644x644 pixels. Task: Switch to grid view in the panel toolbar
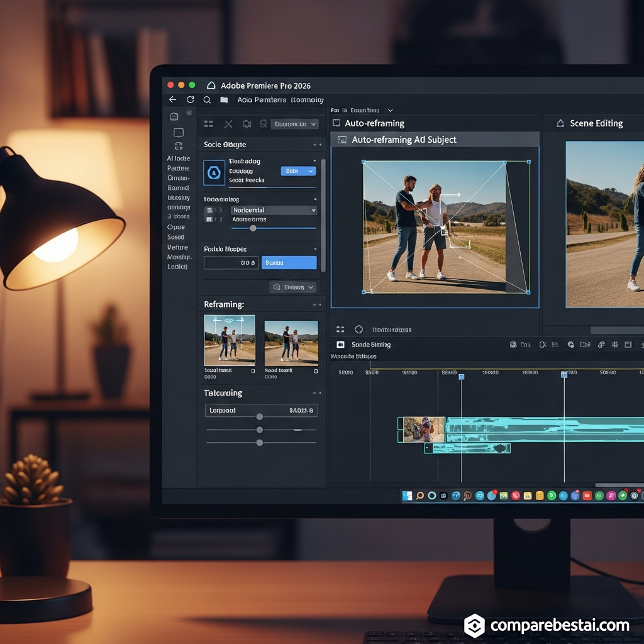pos(209,124)
